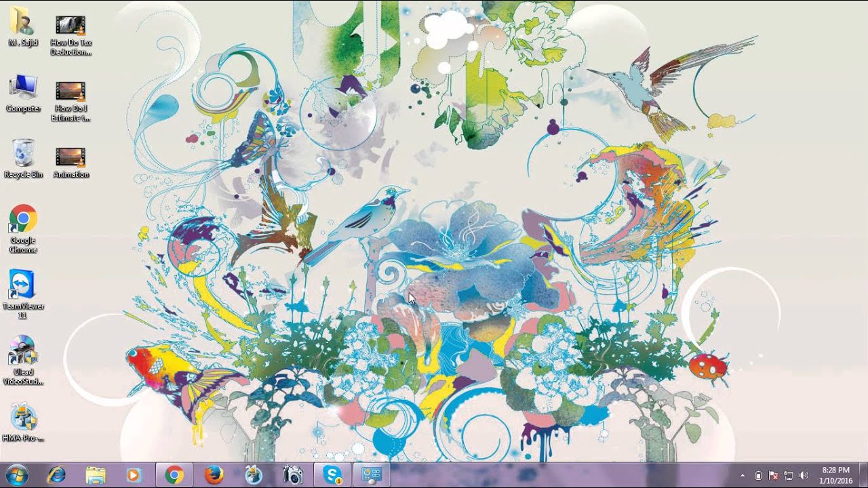Image resolution: width=868 pixels, height=488 pixels.
Task: Switch to Skype in the taskbar
Action: (332, 475)
